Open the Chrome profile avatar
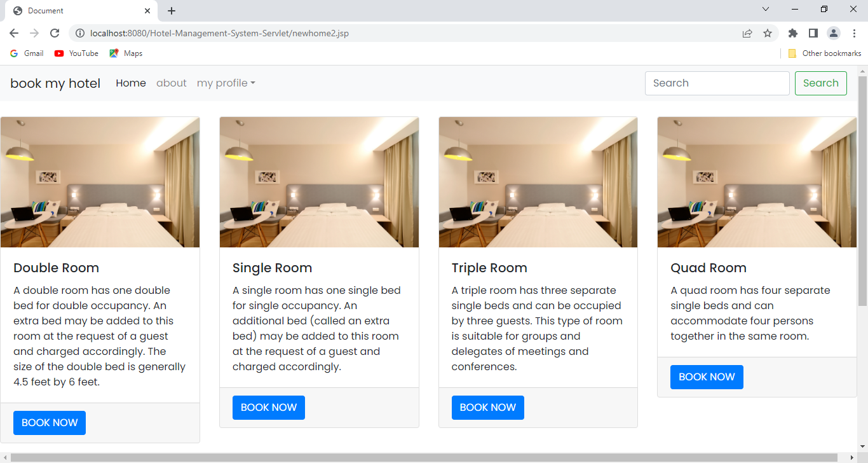Screen dimensions: 868x463 (834, 33)
